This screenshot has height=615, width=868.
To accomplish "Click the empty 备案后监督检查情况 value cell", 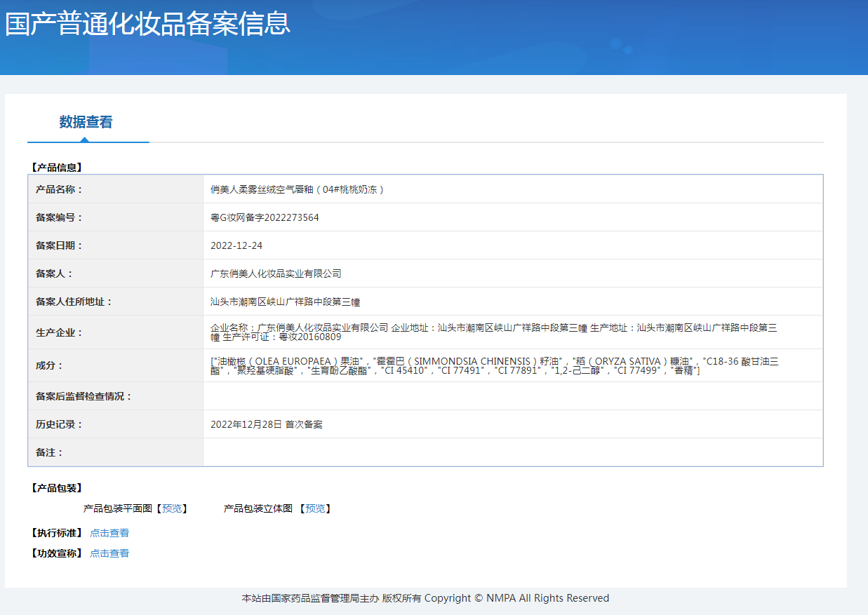I will (512, 396).
